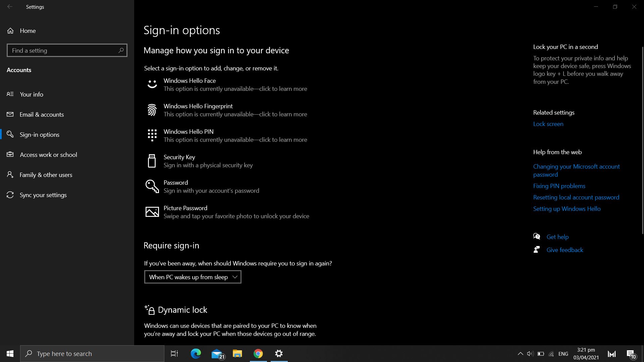Click the ENG language indicator
The height and width of the screenshot is (362, 644).
(x=563, y=354)
